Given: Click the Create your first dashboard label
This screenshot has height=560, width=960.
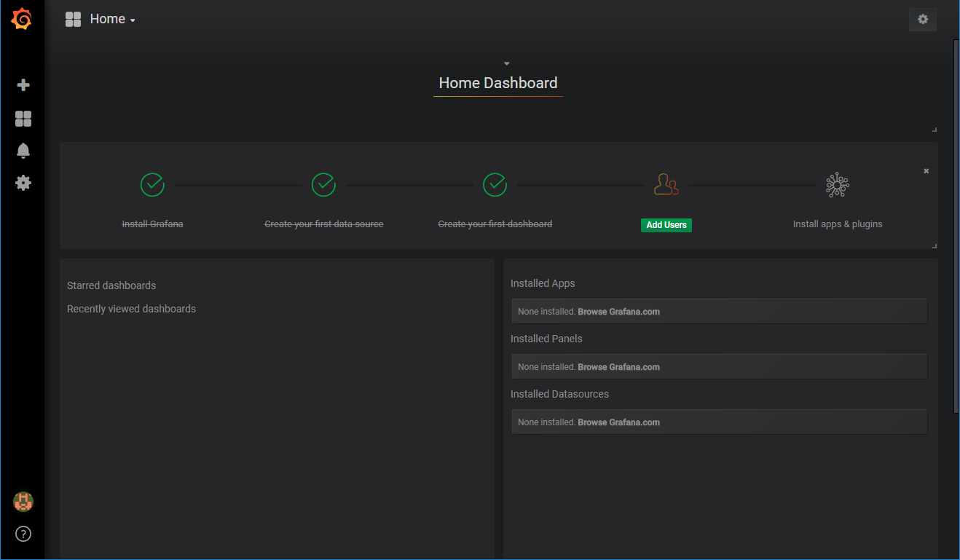Looking at the screenshot, I should coord(495,224).
